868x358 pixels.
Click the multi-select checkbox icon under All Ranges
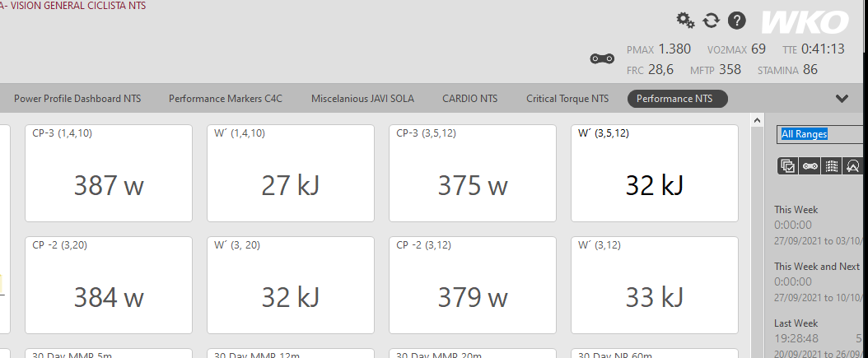788,165
